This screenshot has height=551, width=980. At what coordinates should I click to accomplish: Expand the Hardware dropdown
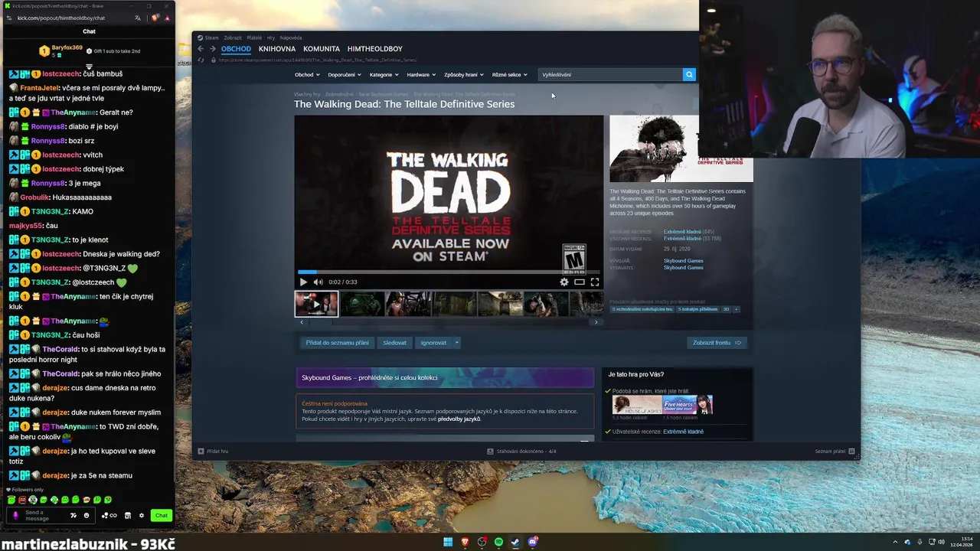pyautogui.click(x=421, y=74)
